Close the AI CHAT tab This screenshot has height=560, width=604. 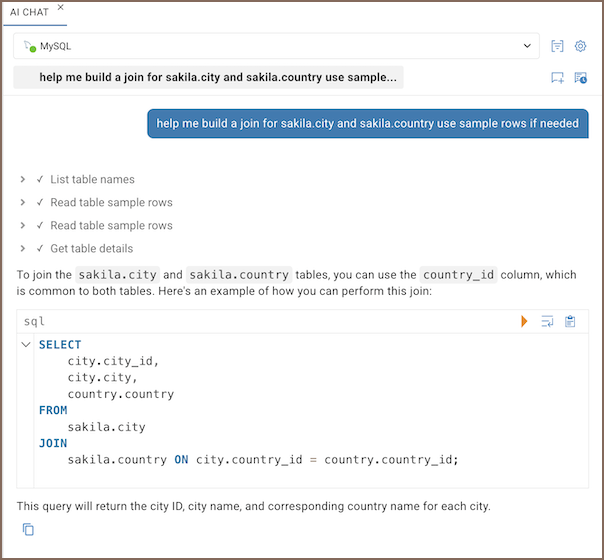pyautogui.click(x=60, y=7)
